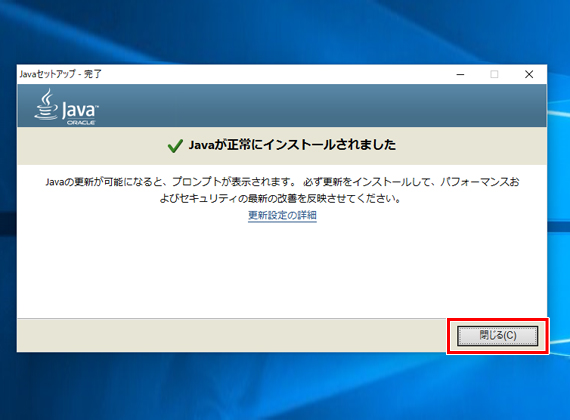Image resolution: width=570 pixels, height=420 pixels.
Task: Click the grey footer bar left of 閉じる
Action: click(x=233, y=335)
